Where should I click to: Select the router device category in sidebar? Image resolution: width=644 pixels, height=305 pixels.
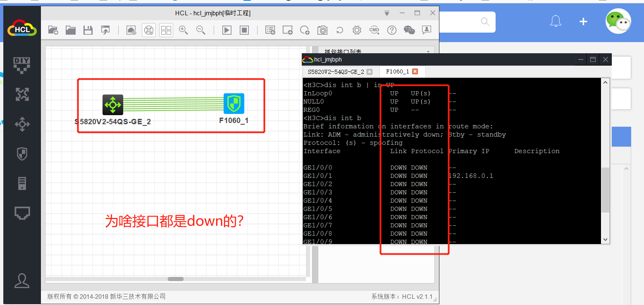tap(22, 94)
